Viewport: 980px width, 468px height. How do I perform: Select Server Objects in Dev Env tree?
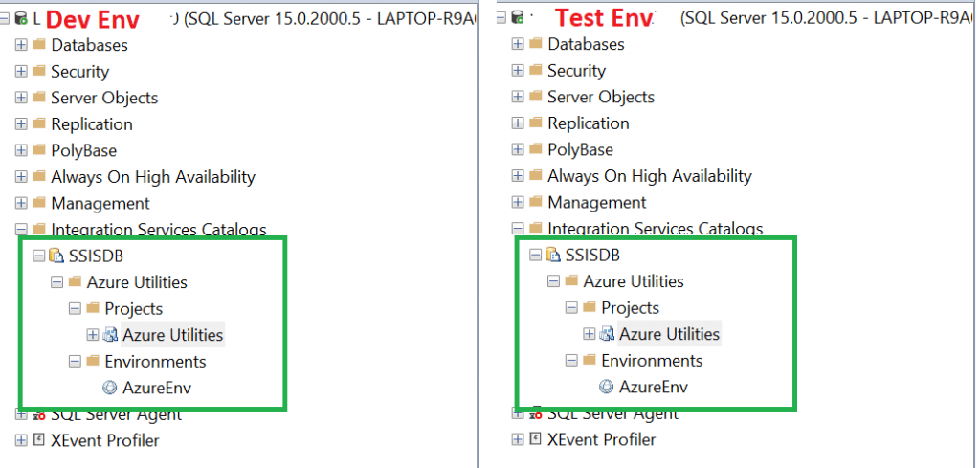tap(103, 98)
